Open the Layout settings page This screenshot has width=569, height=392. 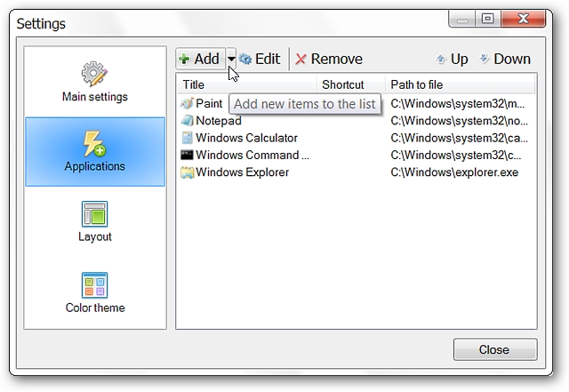click(95, 221)
